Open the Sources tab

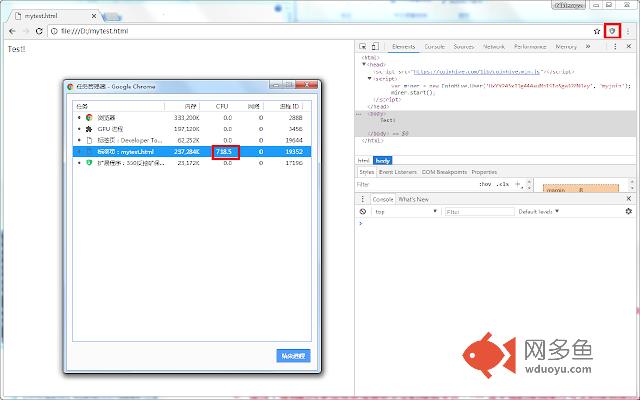pos(464,47)
